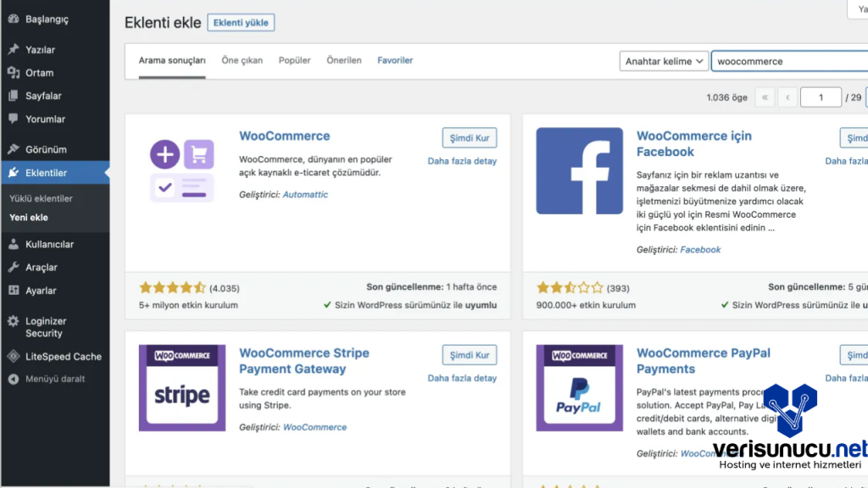Image resolution: width=868 pixels, height=488 pixels.
Task: Click the LiteSpeed Cache diamond icon
Action: (x=14, y=357)
